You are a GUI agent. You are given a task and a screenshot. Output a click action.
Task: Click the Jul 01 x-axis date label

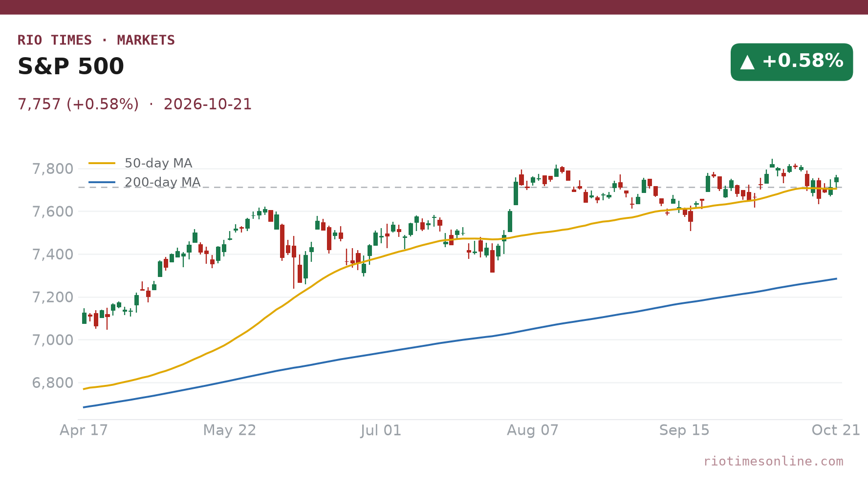click(x=381, y=430)
